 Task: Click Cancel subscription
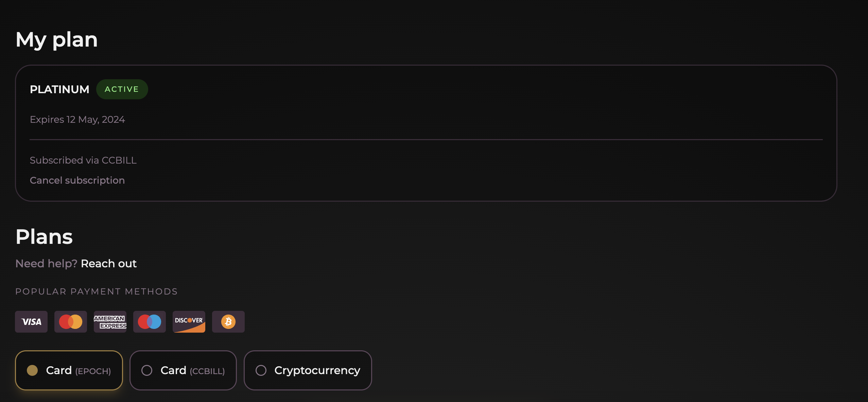77,180
